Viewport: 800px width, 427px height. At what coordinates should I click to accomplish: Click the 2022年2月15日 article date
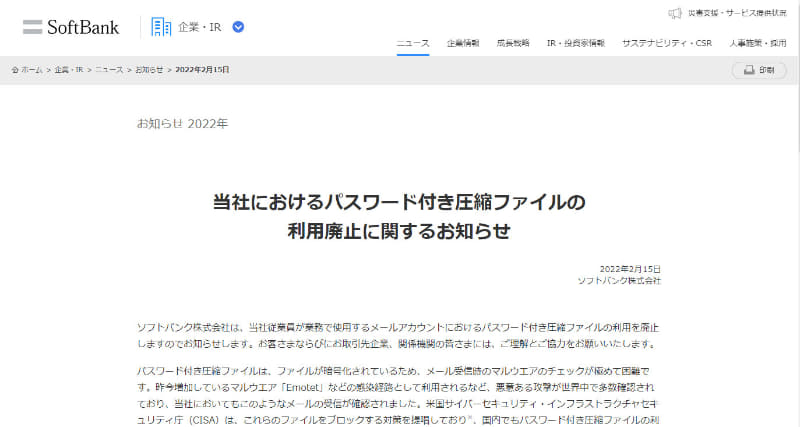[630, 269]
